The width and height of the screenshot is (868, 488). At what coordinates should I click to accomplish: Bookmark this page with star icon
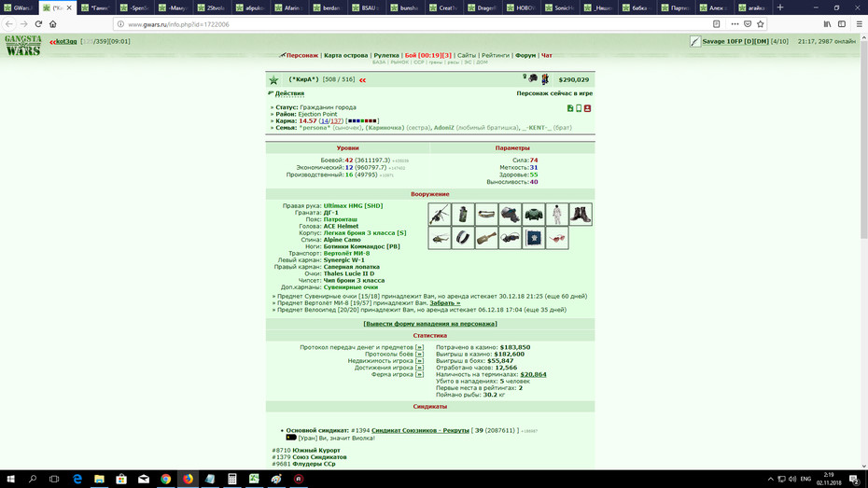coord(760,23)
